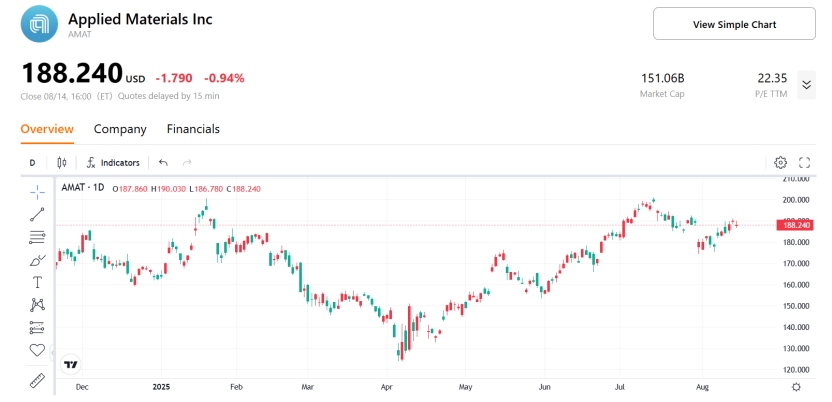
Task: Open chart settings gear icon
Action: tap(781, 162)
